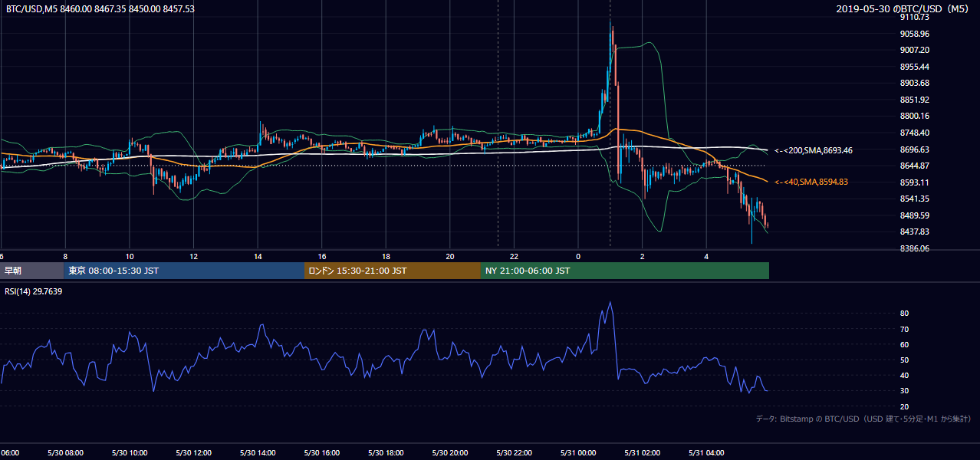The image size is (980, 460).
Task: Click price axis value 8851.92
Action: 914,100
